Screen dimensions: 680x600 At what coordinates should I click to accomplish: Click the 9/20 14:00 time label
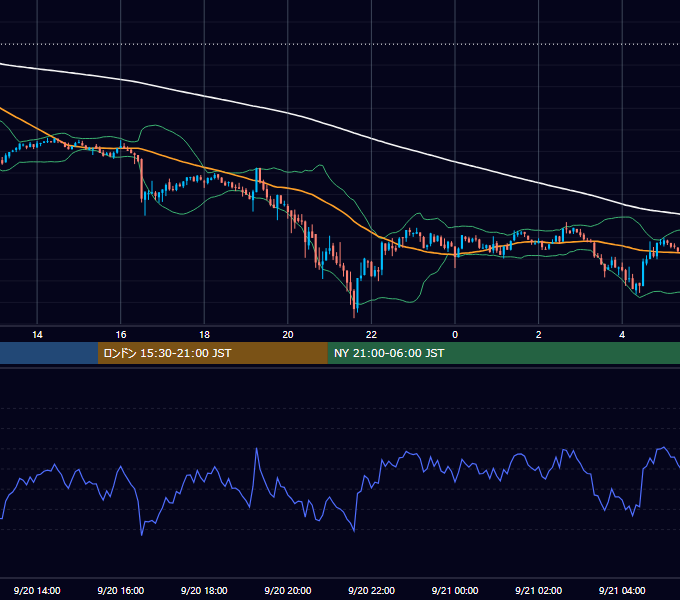[x=37, y=590]
